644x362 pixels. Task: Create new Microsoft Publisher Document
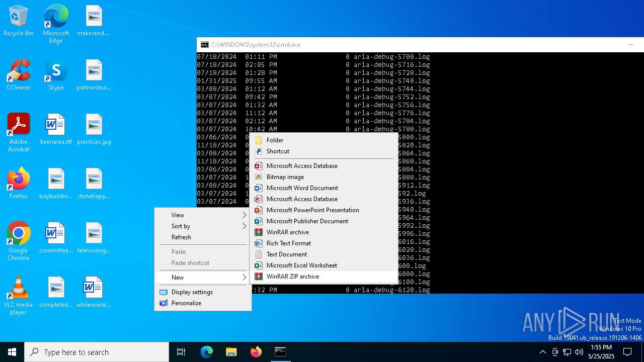324,221
